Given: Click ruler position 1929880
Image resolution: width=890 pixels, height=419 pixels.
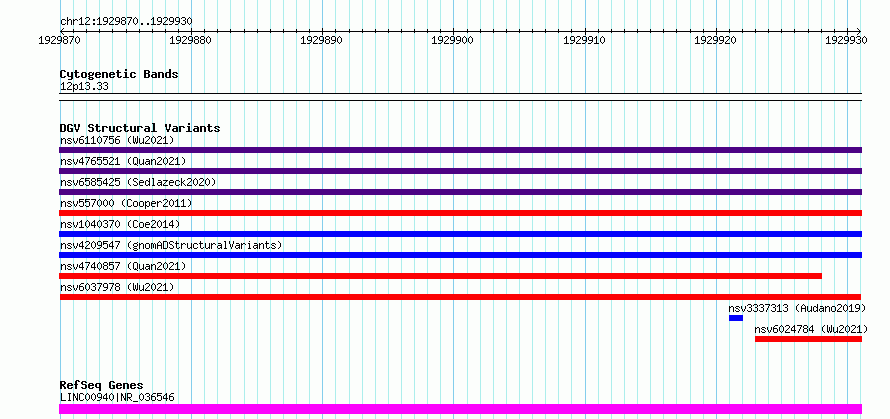Looking at the screenshot, I should [x=191, y=40].
